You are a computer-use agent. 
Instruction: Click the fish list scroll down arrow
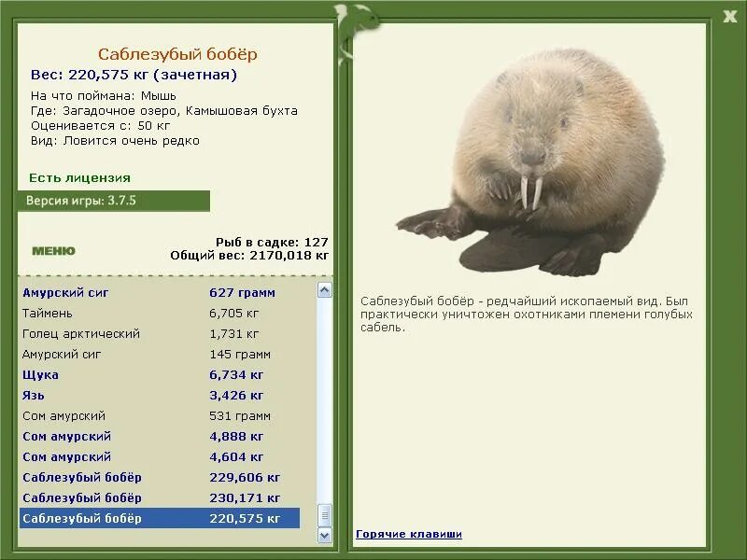tap(324, 535)
